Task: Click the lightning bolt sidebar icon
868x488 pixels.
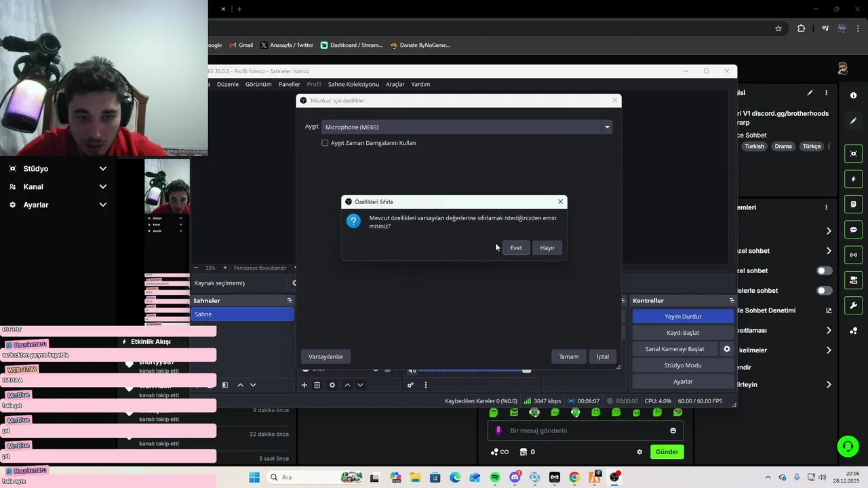Action: point(853,179)
